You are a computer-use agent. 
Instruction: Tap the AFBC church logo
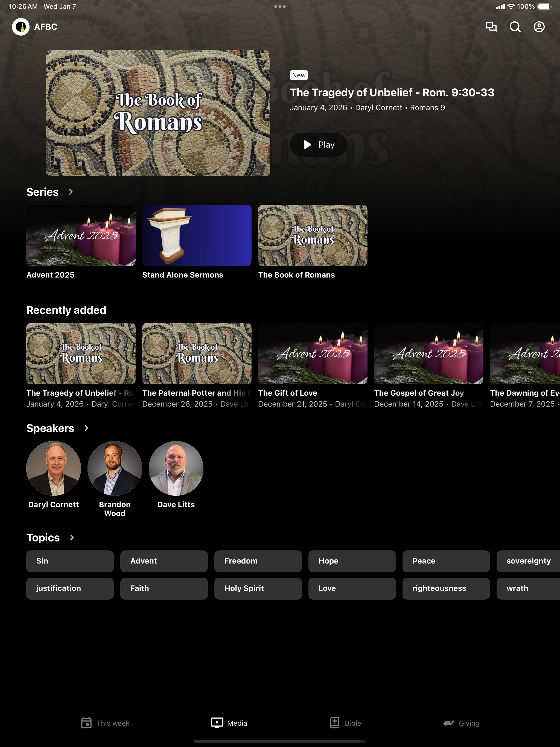coord(21,27)
